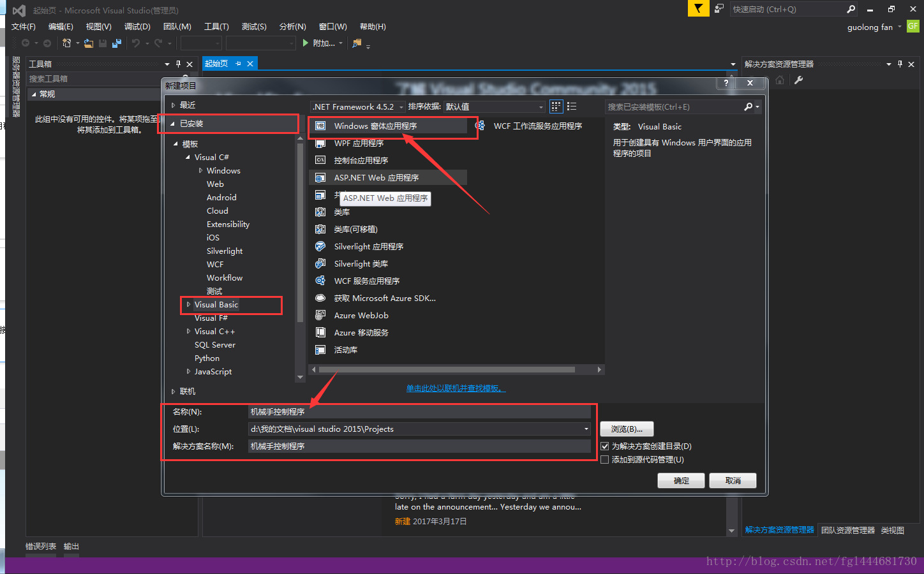Click the console application template icon
The width and height of the screenshot is (924, 574).
(320, 160)
